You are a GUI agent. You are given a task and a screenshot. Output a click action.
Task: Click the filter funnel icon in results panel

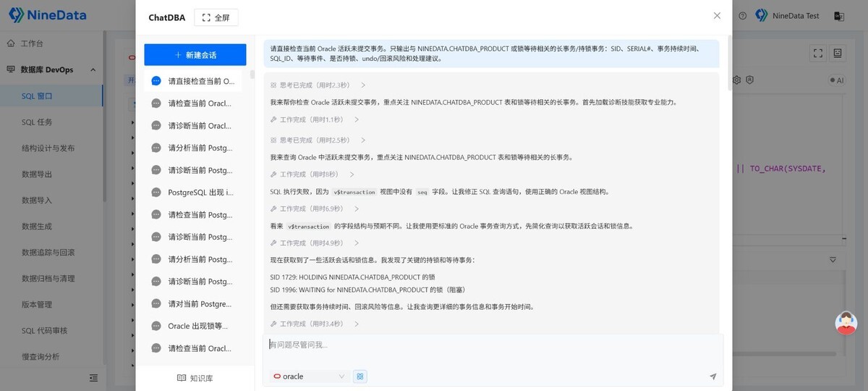tap(833, 259)
